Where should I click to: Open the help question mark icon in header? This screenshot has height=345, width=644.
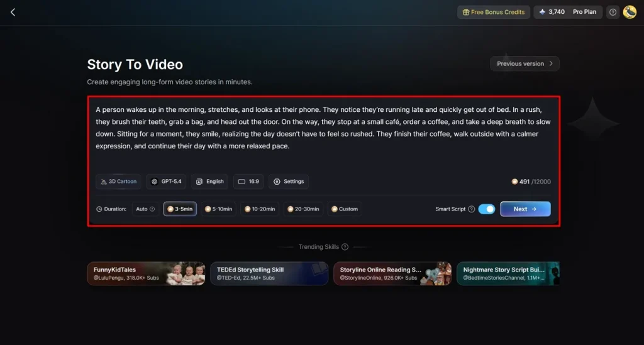click(613, 12)
